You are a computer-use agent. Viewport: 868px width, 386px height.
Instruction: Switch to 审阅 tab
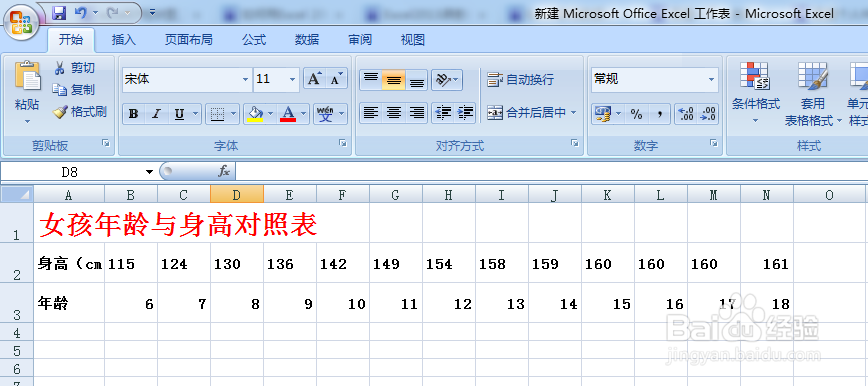[360, 39]
